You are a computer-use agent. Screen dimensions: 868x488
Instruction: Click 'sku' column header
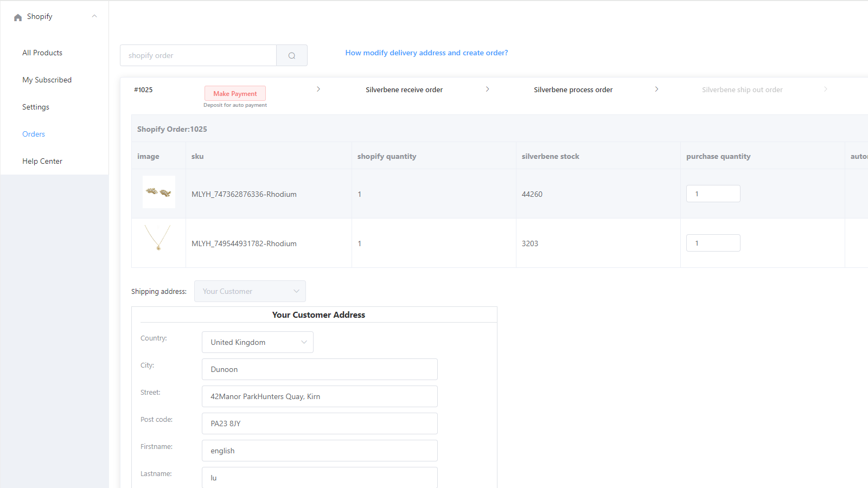[x=197, y=156]
